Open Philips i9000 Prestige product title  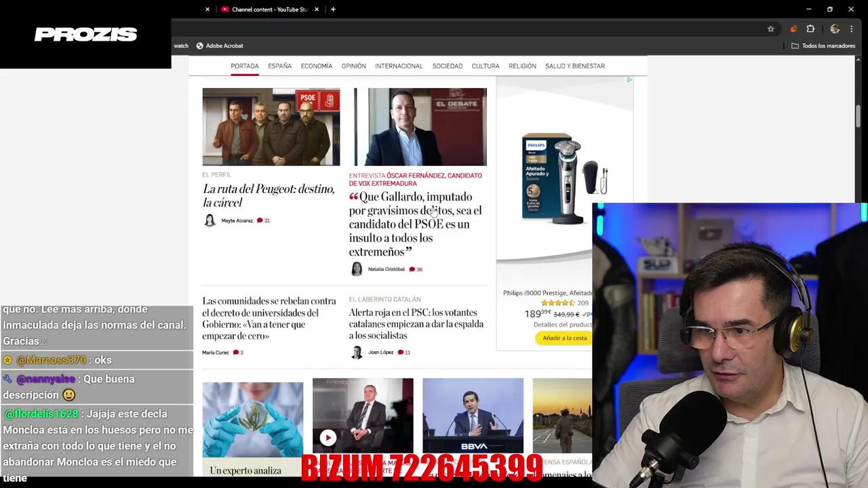coord(547,293)
